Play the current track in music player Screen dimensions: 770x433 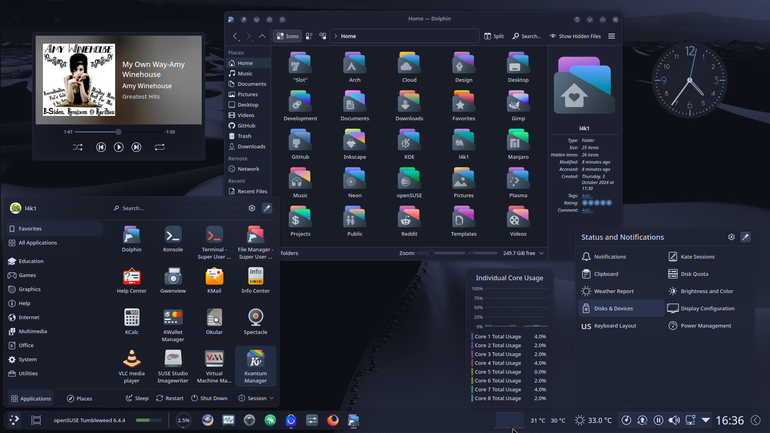pyautogui.click(x=118, y=147)
